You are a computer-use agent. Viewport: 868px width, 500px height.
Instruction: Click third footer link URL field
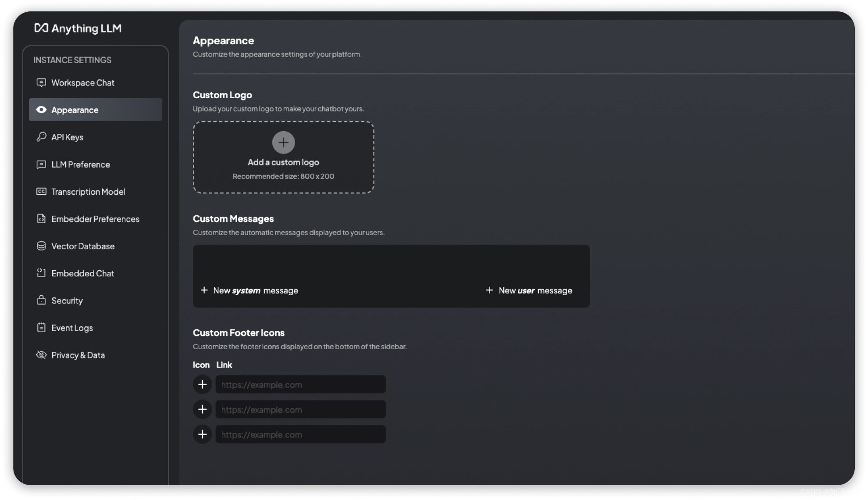pyautogui.click(x=300, y=434)
